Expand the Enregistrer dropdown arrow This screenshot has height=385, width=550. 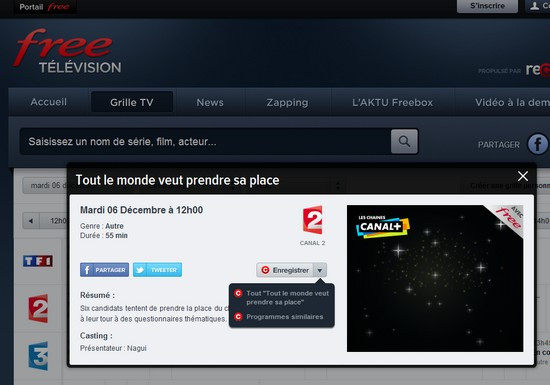[x=320, y=270]
